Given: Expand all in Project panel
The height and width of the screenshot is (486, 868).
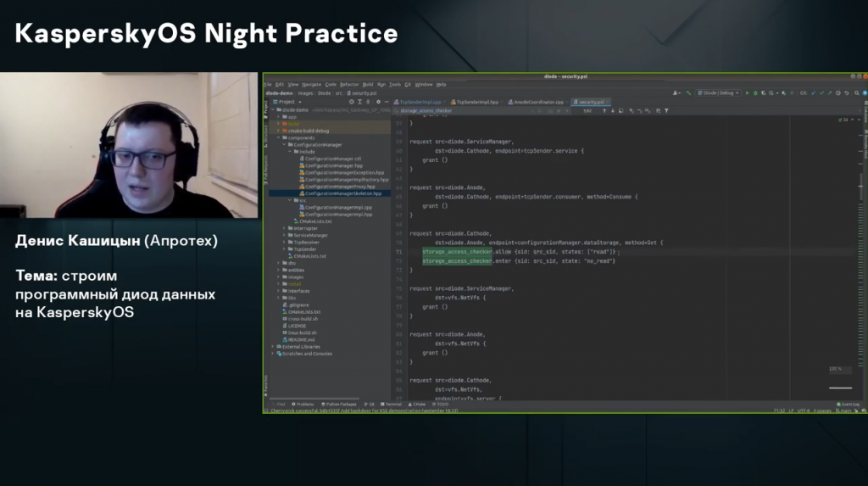Looking at the screenshot, I should [359, 102].
